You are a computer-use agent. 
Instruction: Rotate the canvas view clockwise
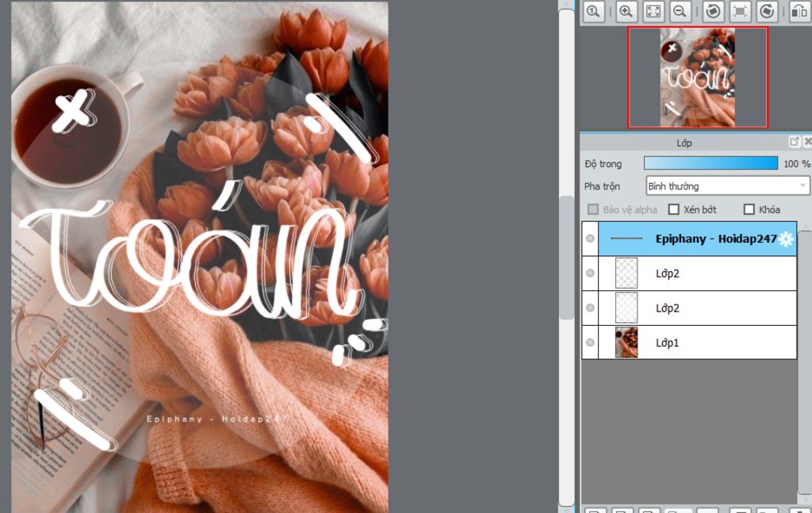[767, 11]
